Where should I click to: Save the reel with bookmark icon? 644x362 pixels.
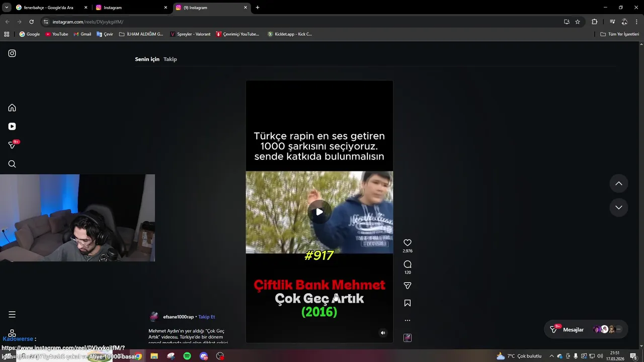click(x=408, y=303)
